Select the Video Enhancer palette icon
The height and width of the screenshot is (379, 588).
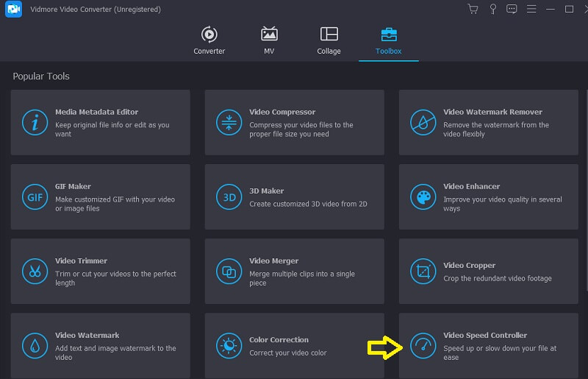[x=423, y=197]
